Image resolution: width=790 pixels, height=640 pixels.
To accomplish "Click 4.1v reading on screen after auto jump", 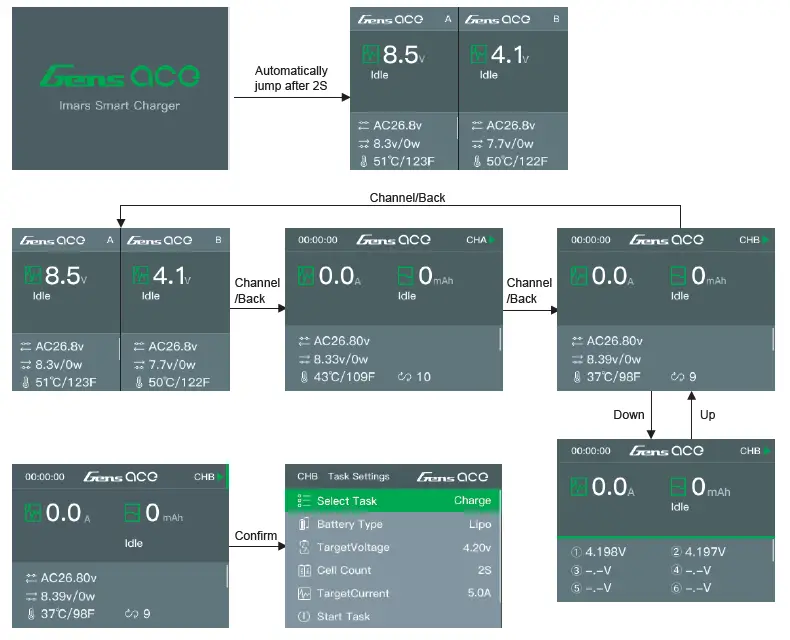I will pyautogui.click(x=510, y=54).
